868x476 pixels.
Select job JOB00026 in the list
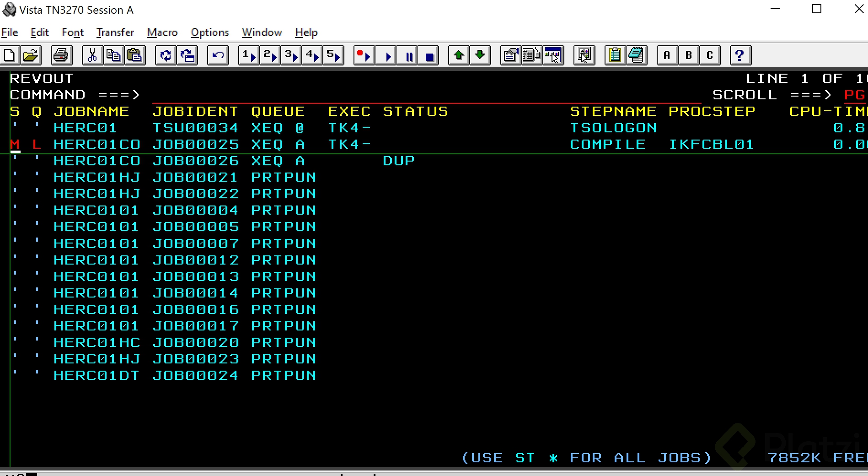click(195, 161)
